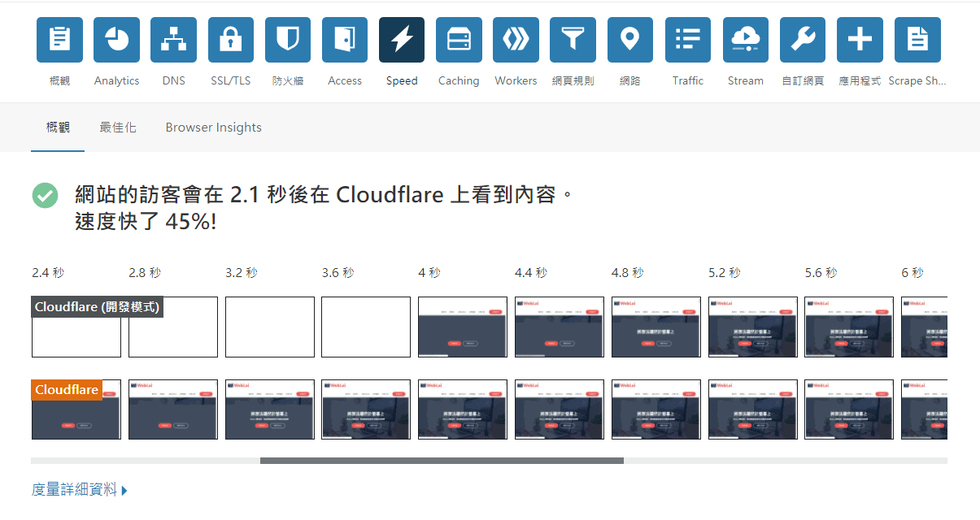Click development mode thumbnail at 4 秒
The width and height of the screenshot is (980, 520).
[463, 327]
